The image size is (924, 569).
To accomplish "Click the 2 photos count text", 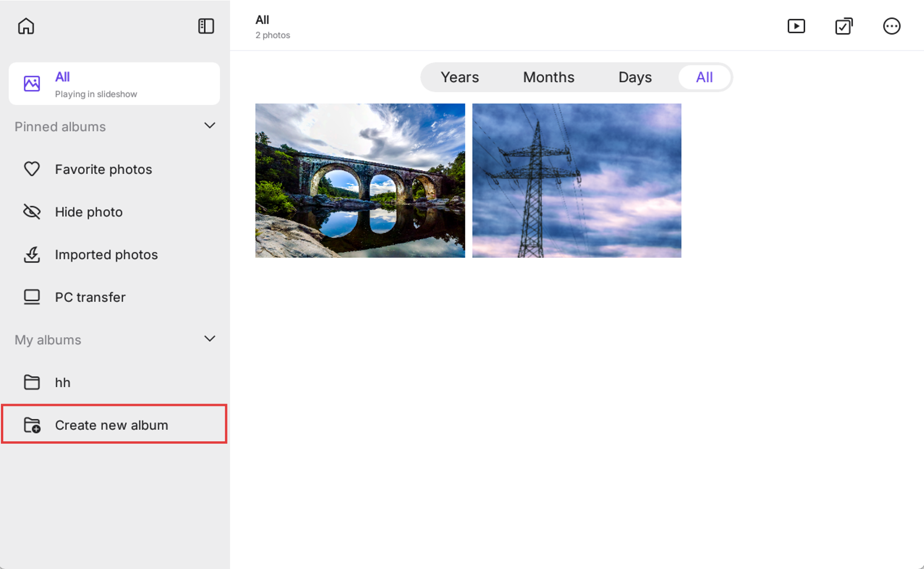I will tap(273, 35).
